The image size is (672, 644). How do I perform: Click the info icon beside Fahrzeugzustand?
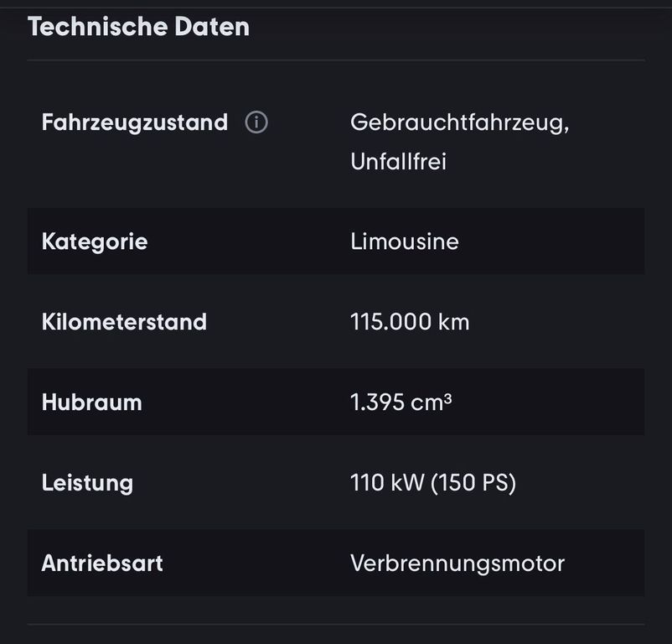(256, 122)
